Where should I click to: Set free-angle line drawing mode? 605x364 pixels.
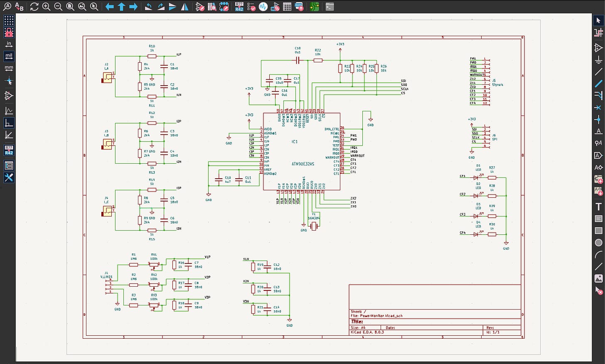(x=9, y=111)
